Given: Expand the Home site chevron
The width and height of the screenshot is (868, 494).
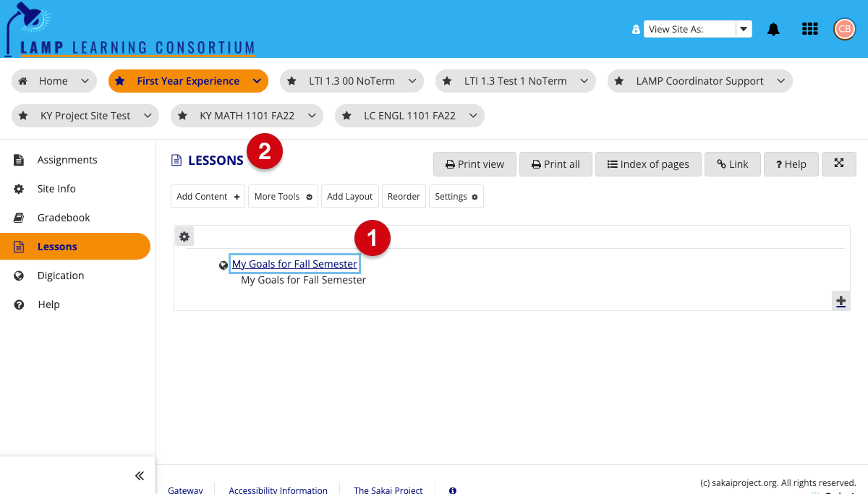Looking at the screenshot, I should (x=85, y=81).
